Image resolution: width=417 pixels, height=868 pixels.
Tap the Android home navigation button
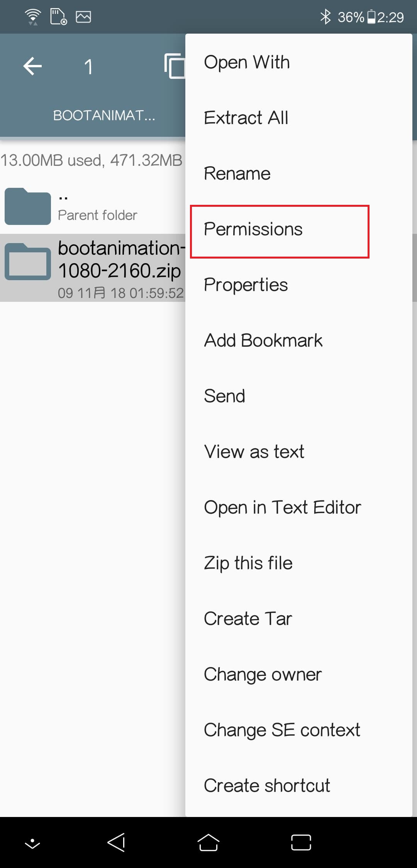pyautogui.click(x=208, y=842)
